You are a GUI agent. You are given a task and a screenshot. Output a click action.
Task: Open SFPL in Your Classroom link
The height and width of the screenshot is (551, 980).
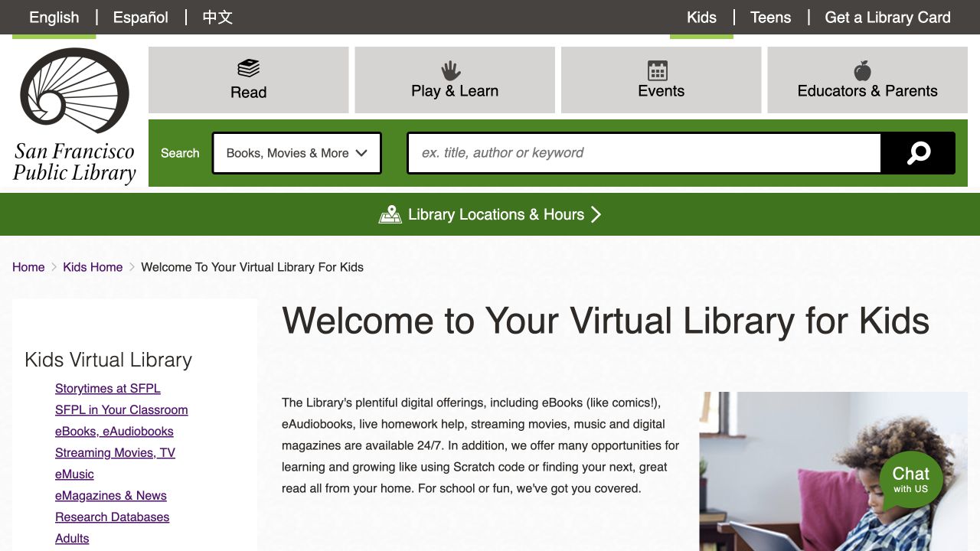[x=122, y=409]
